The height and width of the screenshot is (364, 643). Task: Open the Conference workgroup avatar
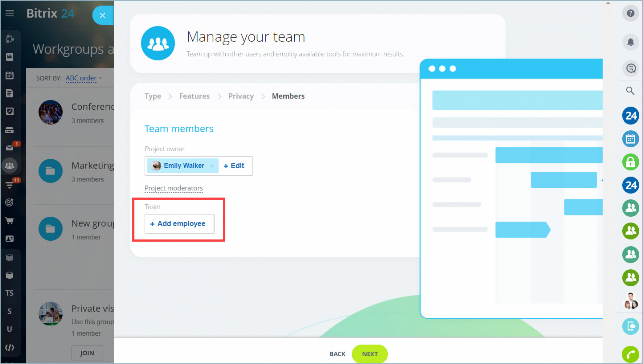[51, 112]
